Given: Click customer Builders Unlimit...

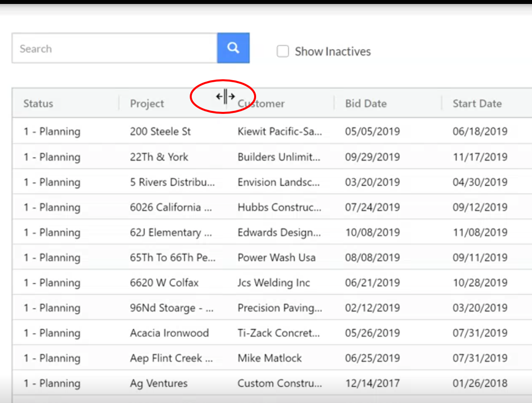Looking at the screenshot, I should point(279,157).
